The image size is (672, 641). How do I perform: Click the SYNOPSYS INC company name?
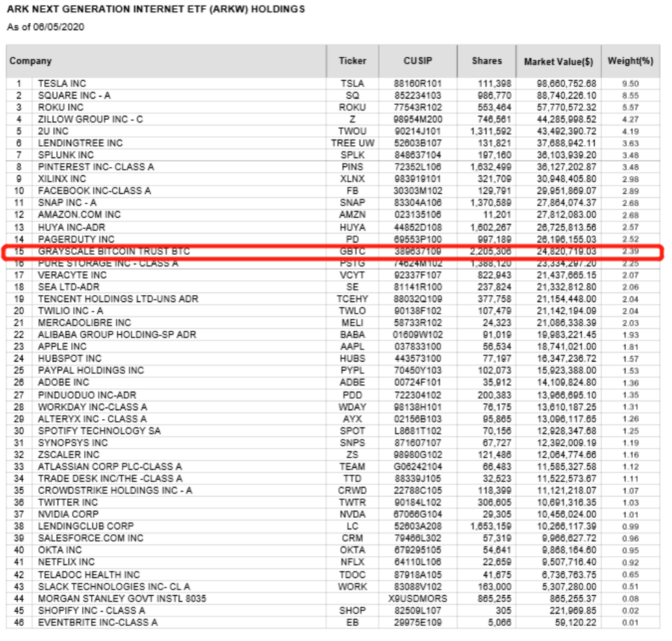coord(73,443)
